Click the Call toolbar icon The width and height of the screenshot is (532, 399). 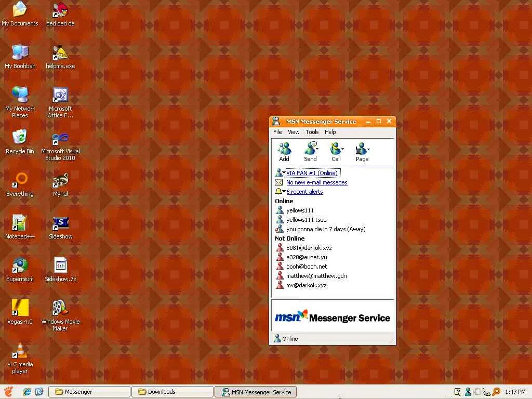click(336, 152)
